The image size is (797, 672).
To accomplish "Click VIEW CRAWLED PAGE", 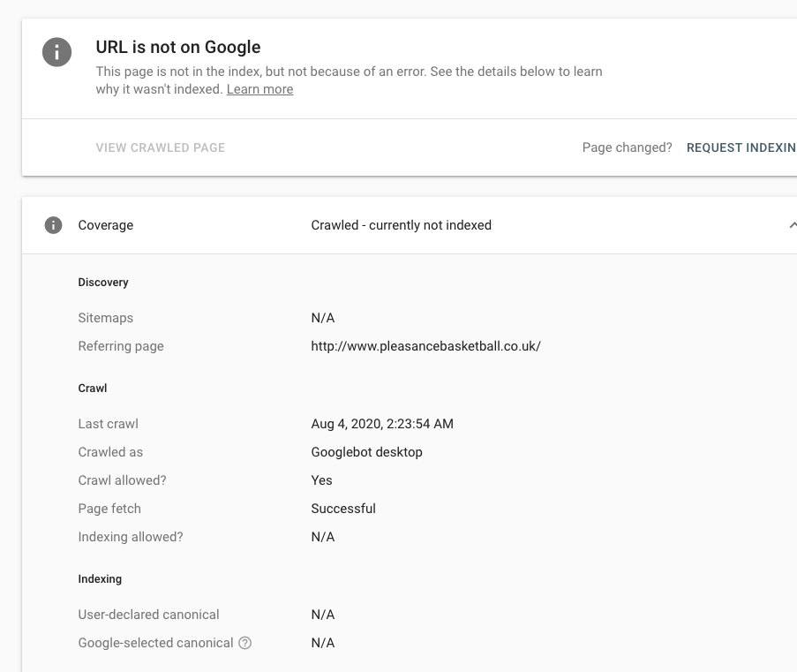I will (x=160, y=147).
